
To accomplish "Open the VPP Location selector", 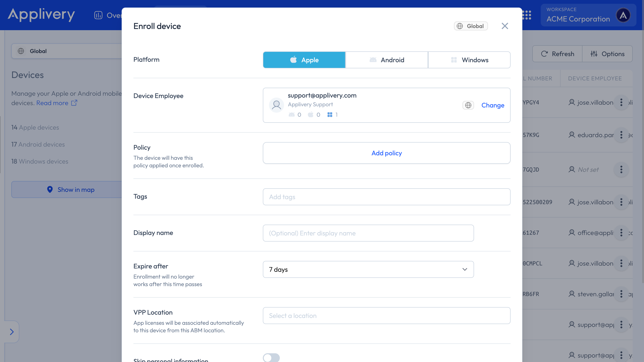I will coord(386,316).
